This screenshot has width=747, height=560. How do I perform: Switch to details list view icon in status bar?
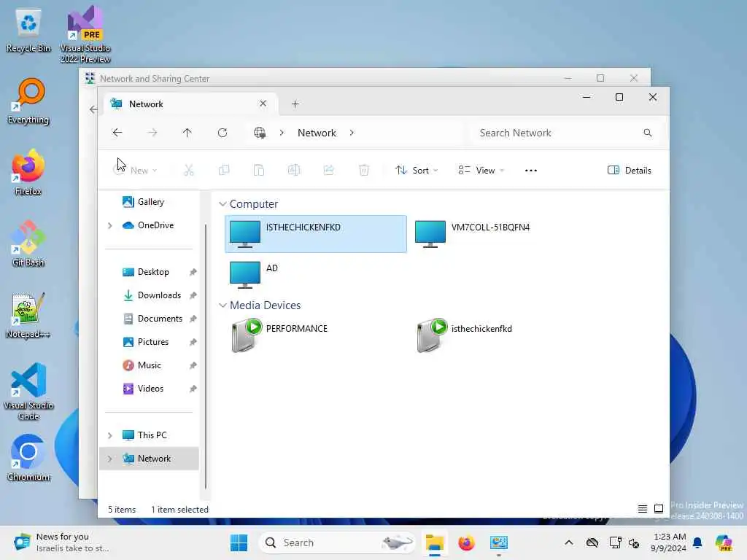(643, 509)
